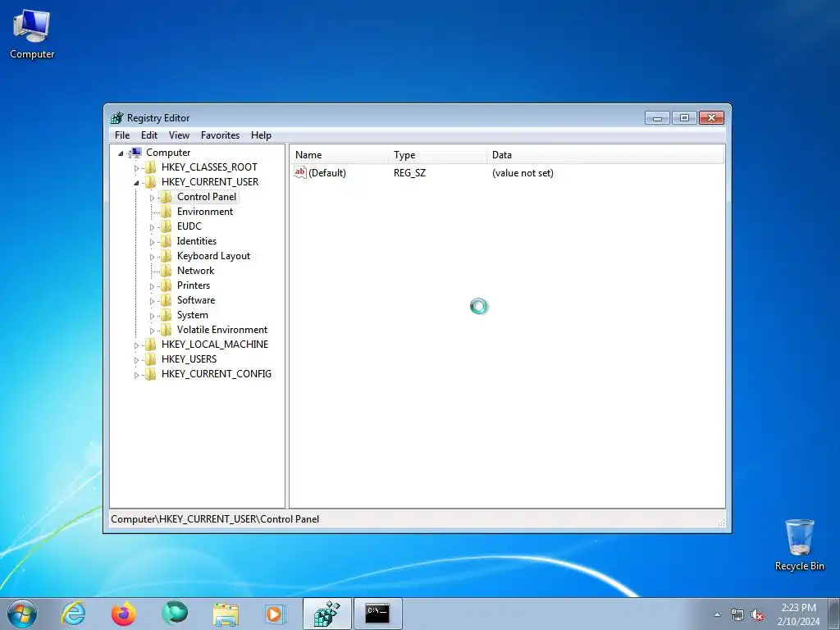
Task: Launch Firefox from the taskbar
Action: click(x=124, y=614)
